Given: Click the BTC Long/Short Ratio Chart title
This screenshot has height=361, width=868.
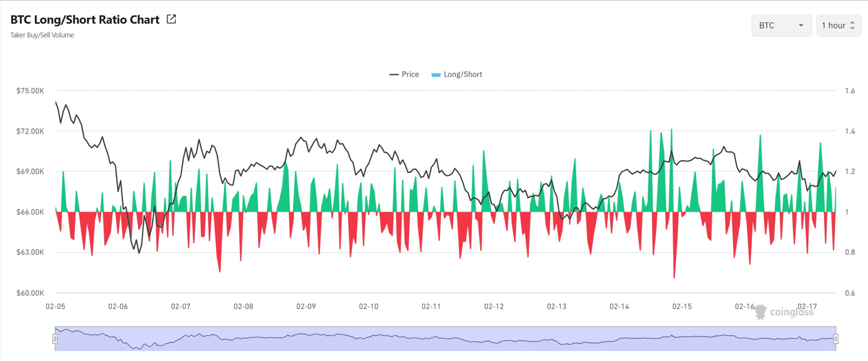Looking at the screenshot, I should 85,20.
